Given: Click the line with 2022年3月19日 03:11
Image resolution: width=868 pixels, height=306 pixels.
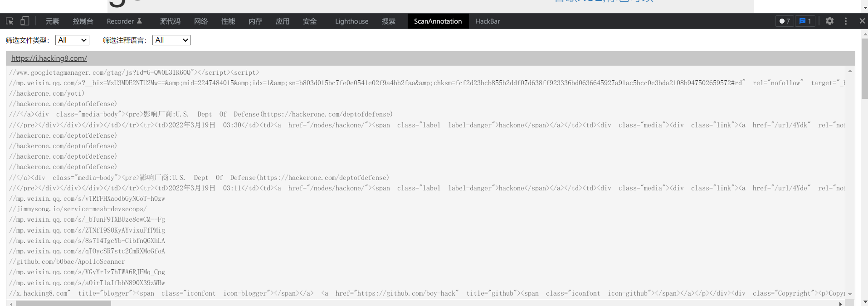Looking at the screenshot, I should pos(426,188).
